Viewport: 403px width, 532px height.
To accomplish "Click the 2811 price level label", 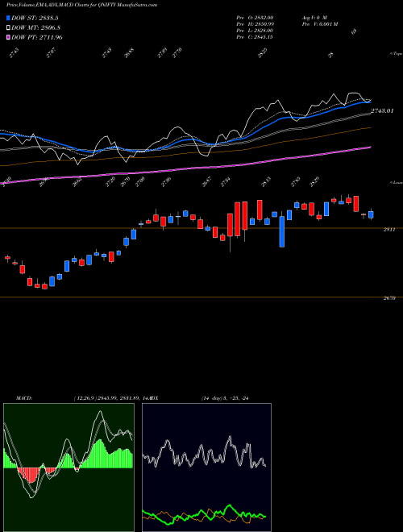I will pyautogui.click(x=389, y=230).
